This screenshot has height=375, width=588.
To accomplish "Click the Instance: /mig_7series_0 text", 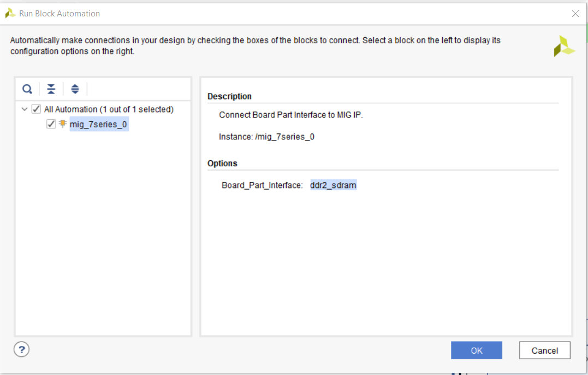I will click(266, 137).
